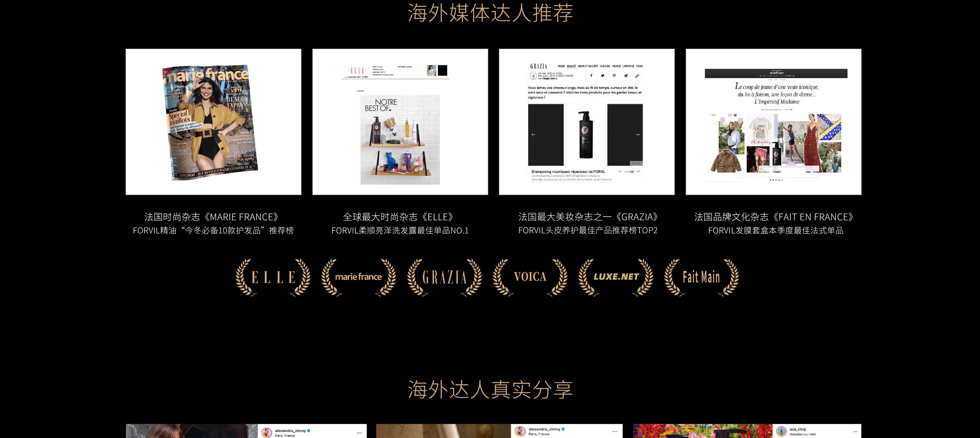Click Beaulieu-sur-Mer location under ana_chrp

(x=803, y=434)
